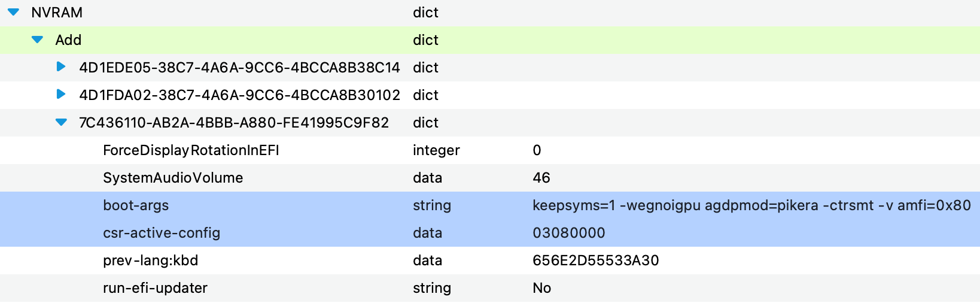Image resolution: width=980 pixels, height=303 pixels.
Task: Open type selector for boot-args string
Action: (x=432, y=205)
